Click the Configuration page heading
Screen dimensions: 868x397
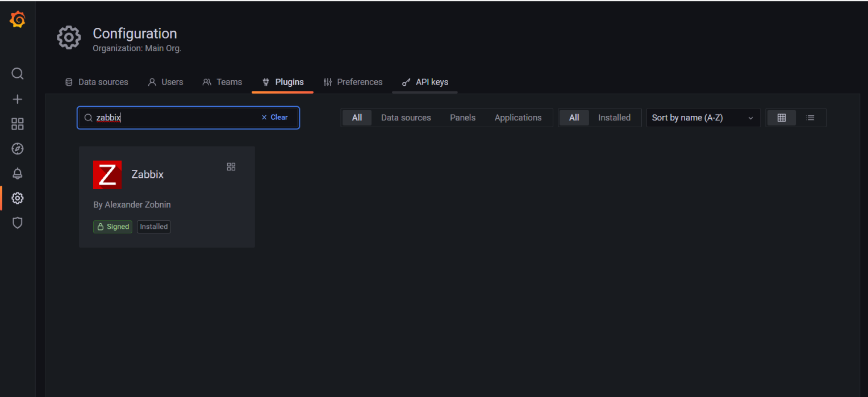pos(135,34)
